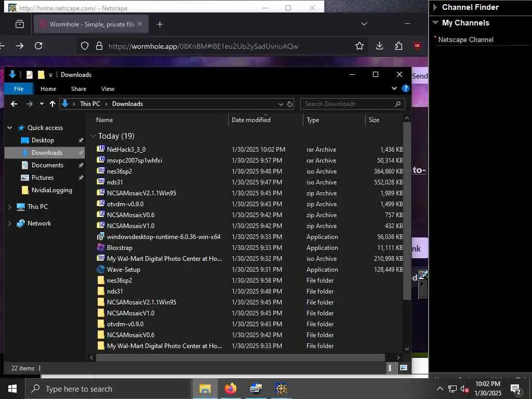The image size is (532, 399).
Task: Open the address bar history dropdown
Action: coord(281,104)
